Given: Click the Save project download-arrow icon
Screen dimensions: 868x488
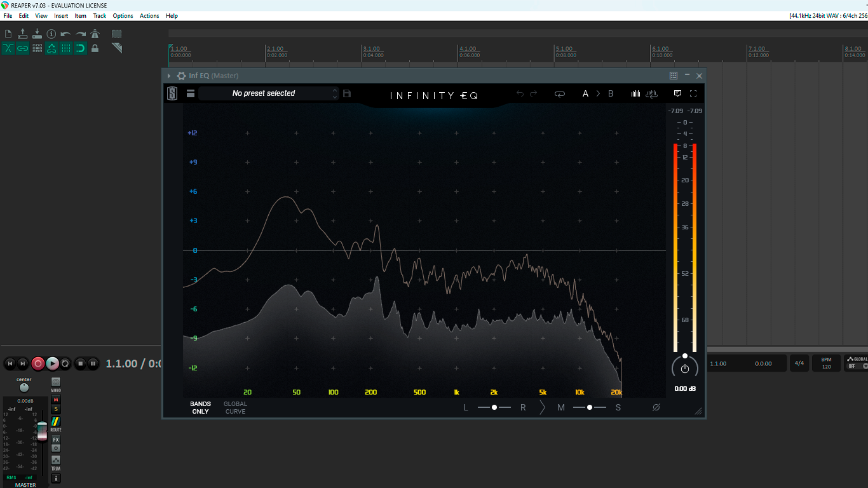Looking at the screenshot, I should click(37, 34).
